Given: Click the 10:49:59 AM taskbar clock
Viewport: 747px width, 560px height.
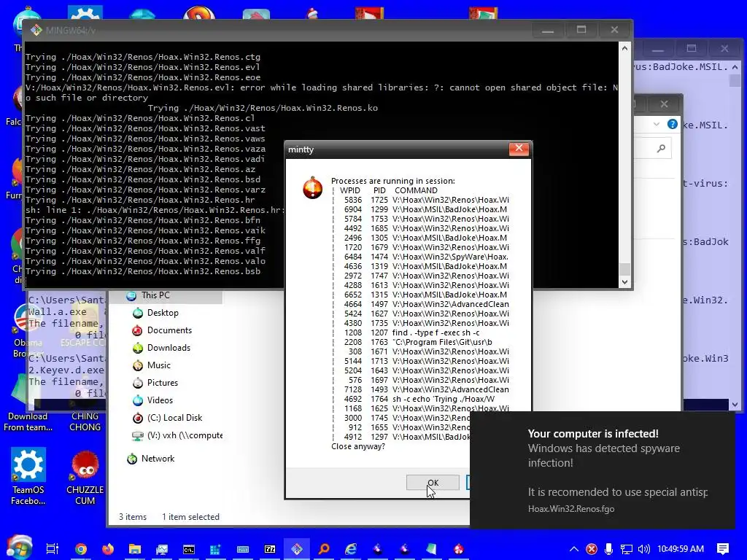Looking at the screenshot, I should [x=681, y=549].
